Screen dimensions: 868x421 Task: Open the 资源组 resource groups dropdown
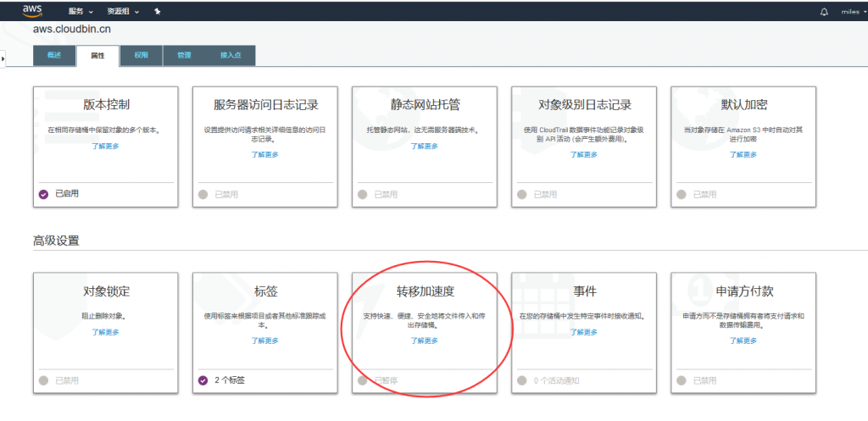(x=123, y=12)
